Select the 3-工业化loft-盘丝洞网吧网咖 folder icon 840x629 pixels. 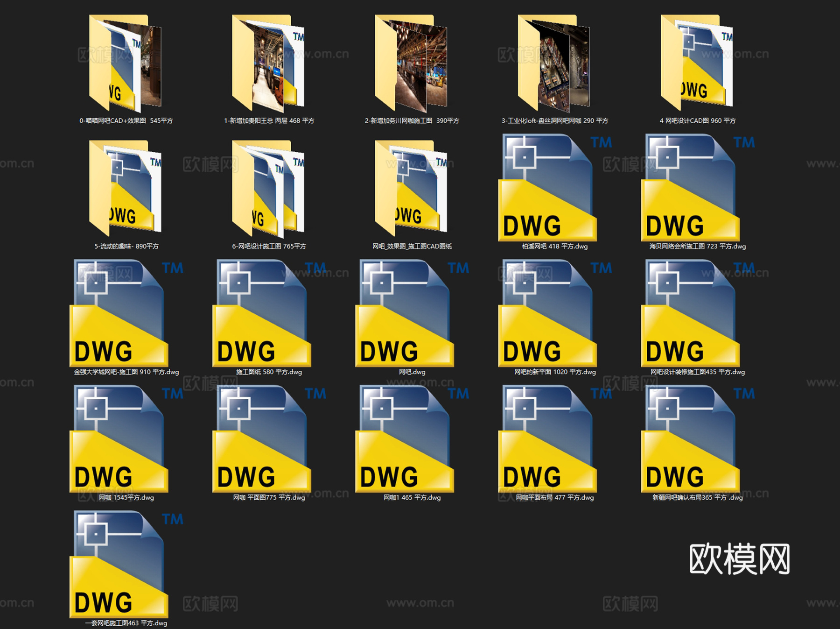[x=554, y=63]
